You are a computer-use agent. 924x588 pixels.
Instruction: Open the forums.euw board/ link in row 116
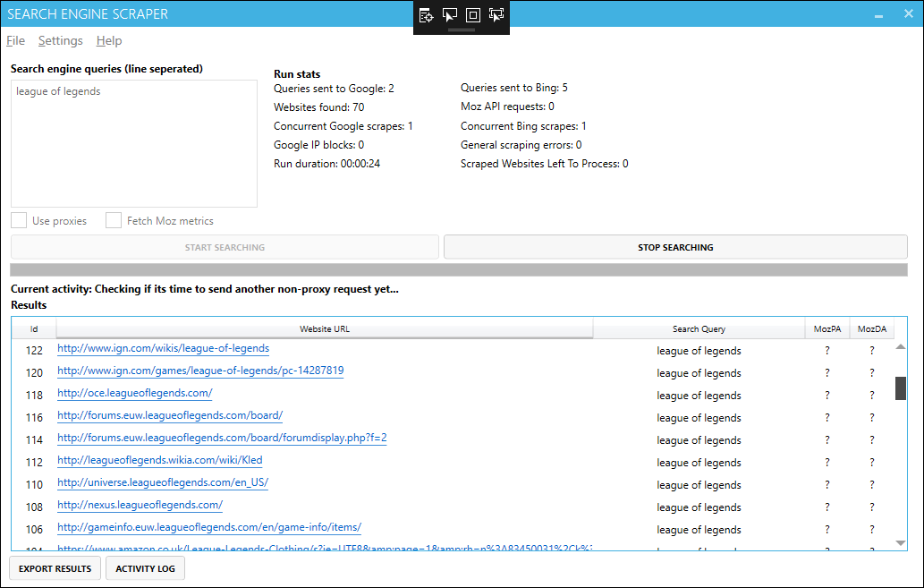pyautogui.click(x=170, y=416)
